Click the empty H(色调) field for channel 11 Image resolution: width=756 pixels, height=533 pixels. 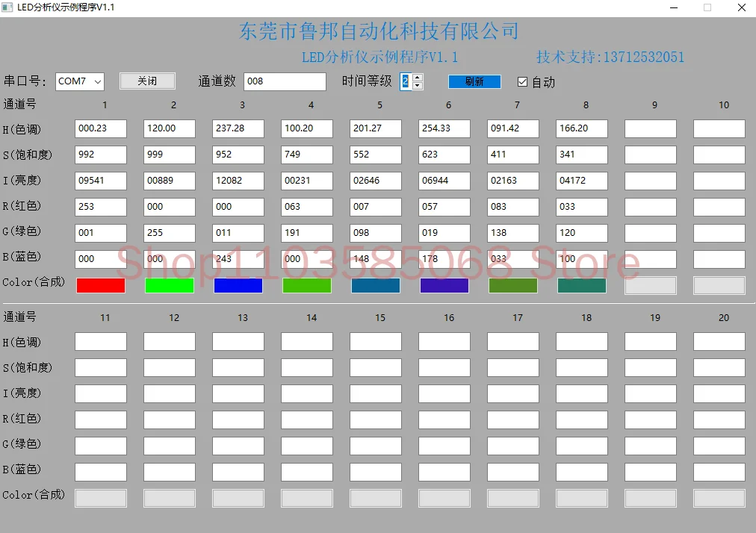coord(101,342)
